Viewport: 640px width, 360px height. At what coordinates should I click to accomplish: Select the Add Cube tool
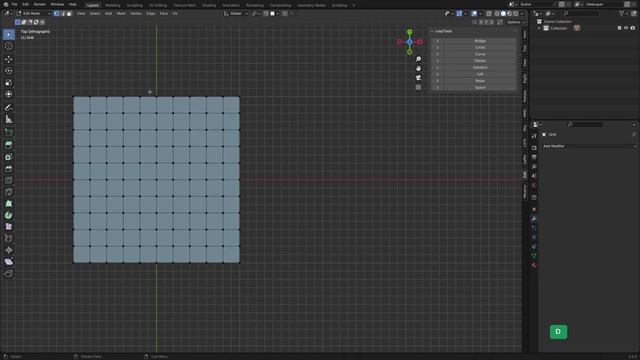pos(9,132)
